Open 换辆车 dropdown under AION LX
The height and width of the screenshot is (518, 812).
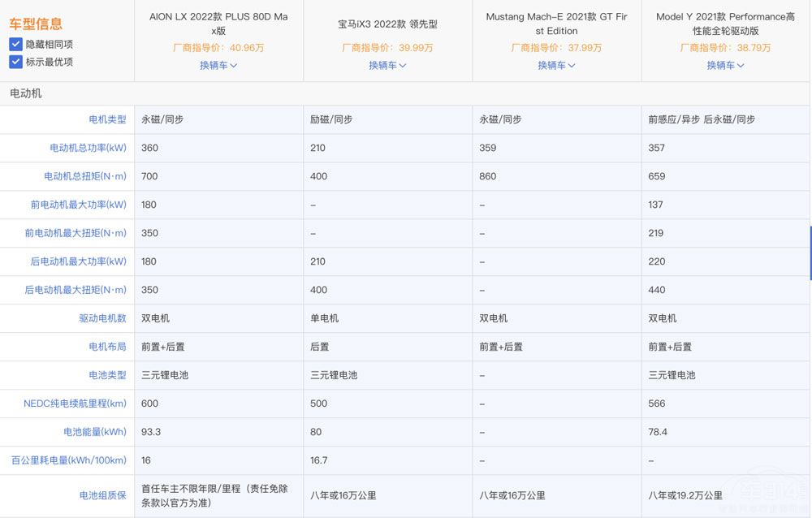coord(218,65)
